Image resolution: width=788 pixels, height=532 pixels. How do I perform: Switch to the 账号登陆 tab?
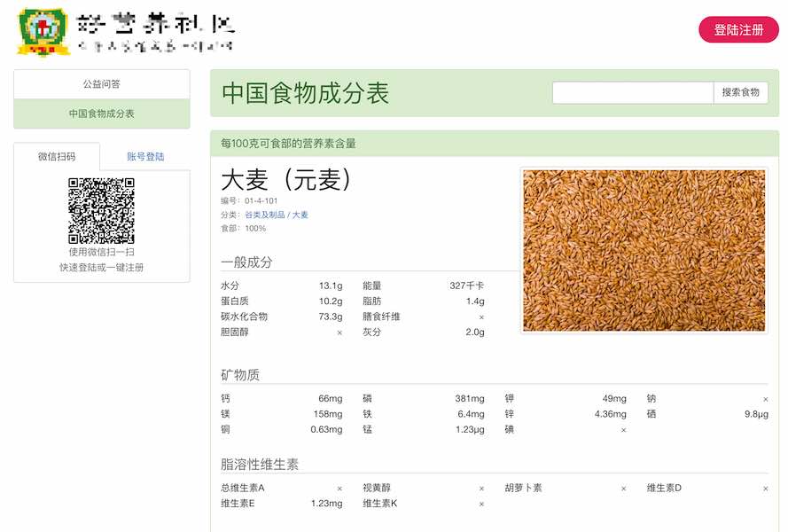[x=145, y=157]
